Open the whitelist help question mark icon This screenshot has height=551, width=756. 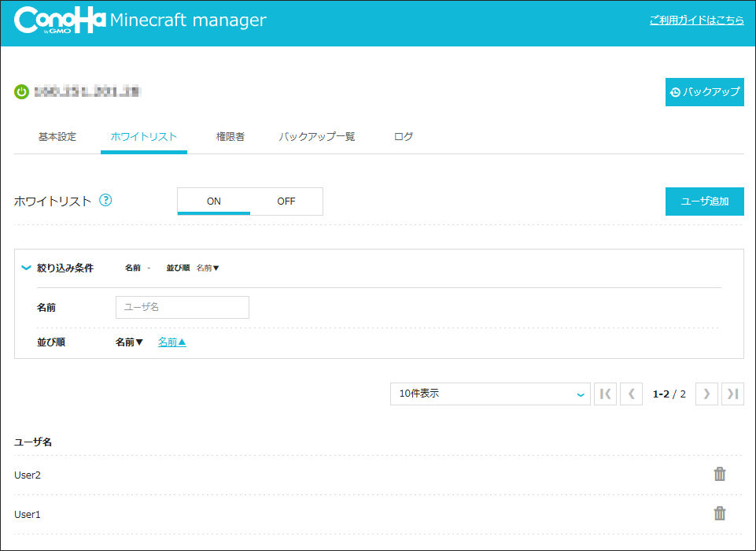point(105,201)
